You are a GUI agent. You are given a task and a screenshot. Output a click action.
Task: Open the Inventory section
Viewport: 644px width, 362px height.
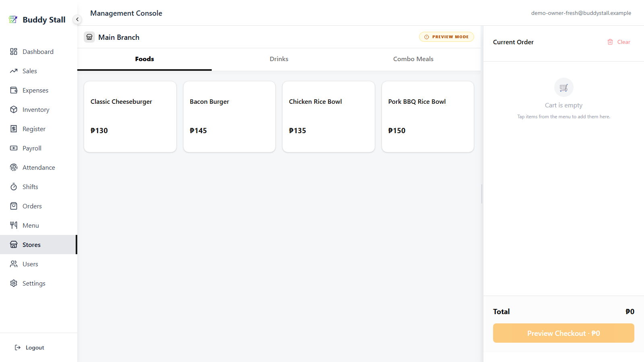(38, 109)
